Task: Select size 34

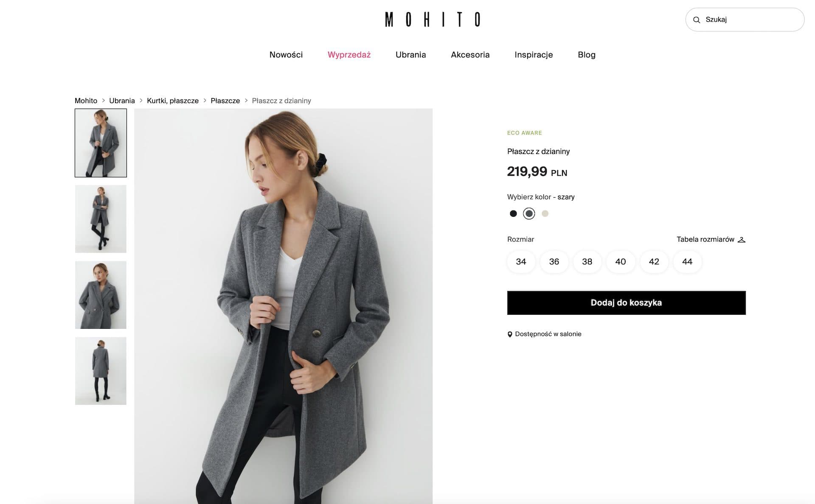Action: pos(521,262)
